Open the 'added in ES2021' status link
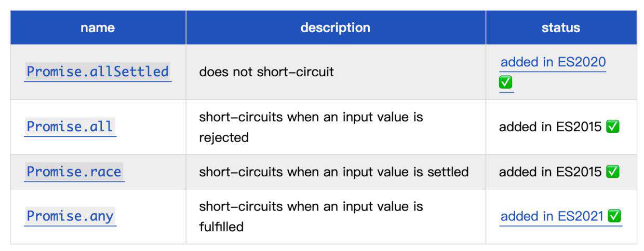Image resolution: width=644 pixels, height=251 pixels. pos(552,216)
